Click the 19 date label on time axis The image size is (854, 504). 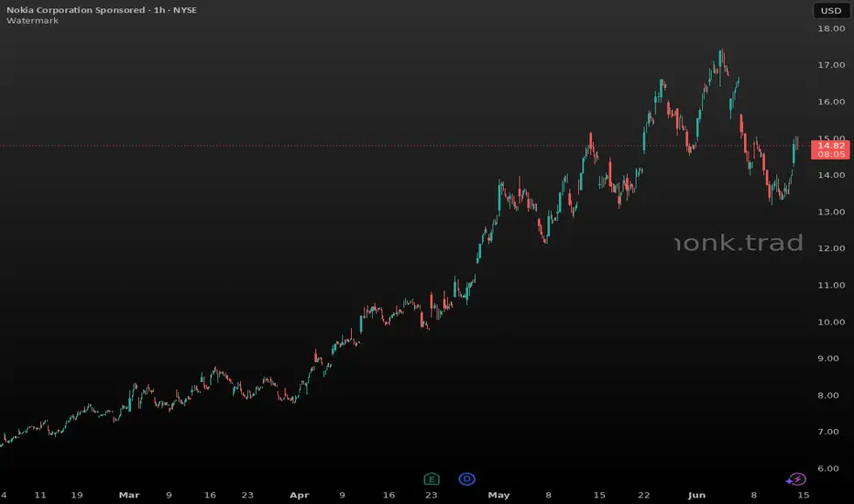pyautogui.click(x=77, y=495)
